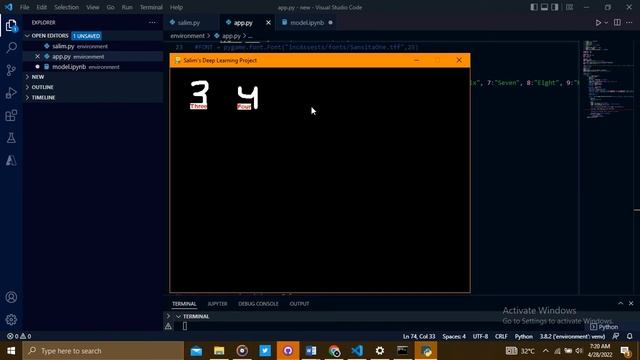Viewport: 640px width, 360px height.
Task: Toggle primary side bar layout
Action: pos(534,7)
